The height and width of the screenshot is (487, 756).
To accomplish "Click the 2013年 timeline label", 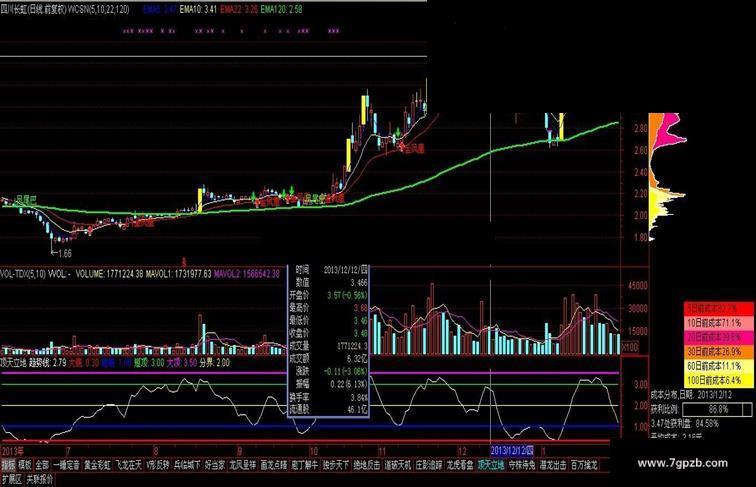I will 13,451.
